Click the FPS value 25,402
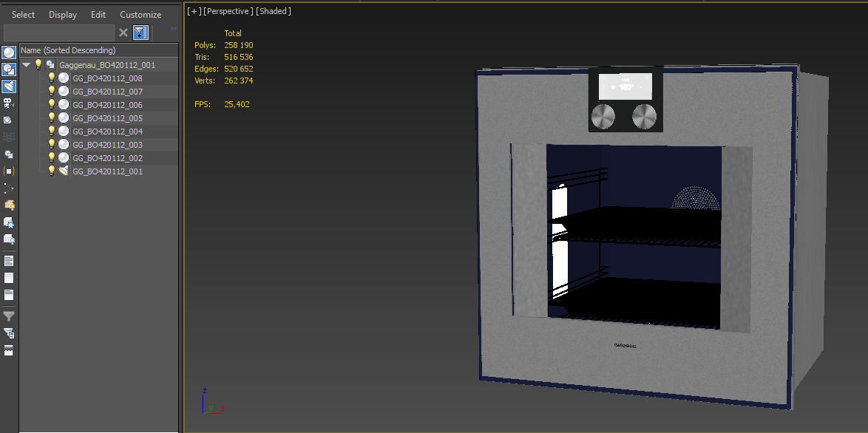Viewport: 868px width, 433px height. pyautogui.click(x=237, y=104)
